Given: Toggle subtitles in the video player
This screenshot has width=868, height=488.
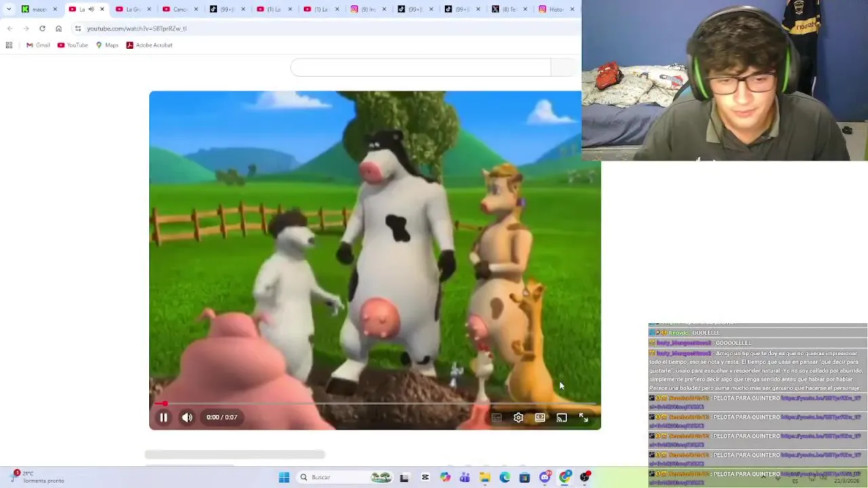Looking at the screenshot, I should point(496,418).
